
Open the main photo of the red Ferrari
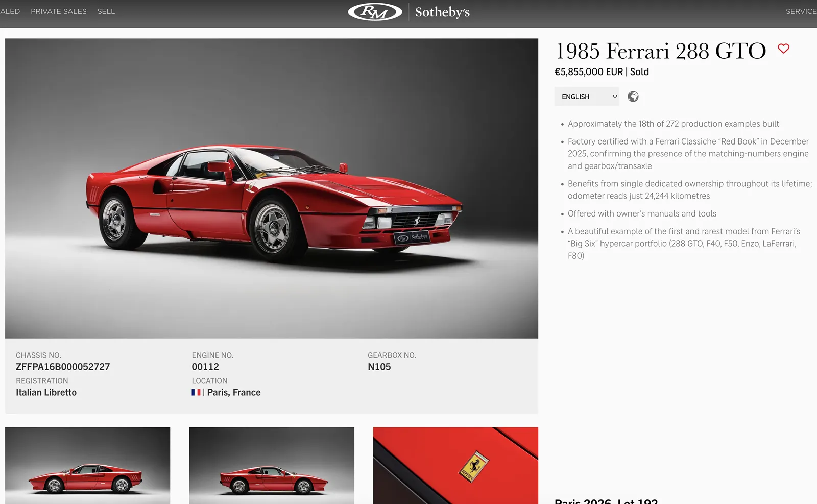point(272,188)
